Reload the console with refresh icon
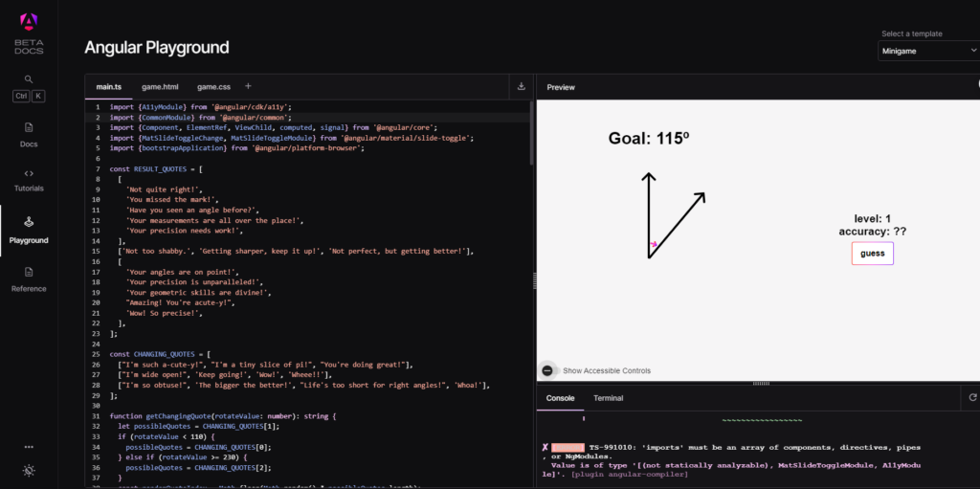The width and height of the screenshot is (980, 489). click(x=972, y=397)
